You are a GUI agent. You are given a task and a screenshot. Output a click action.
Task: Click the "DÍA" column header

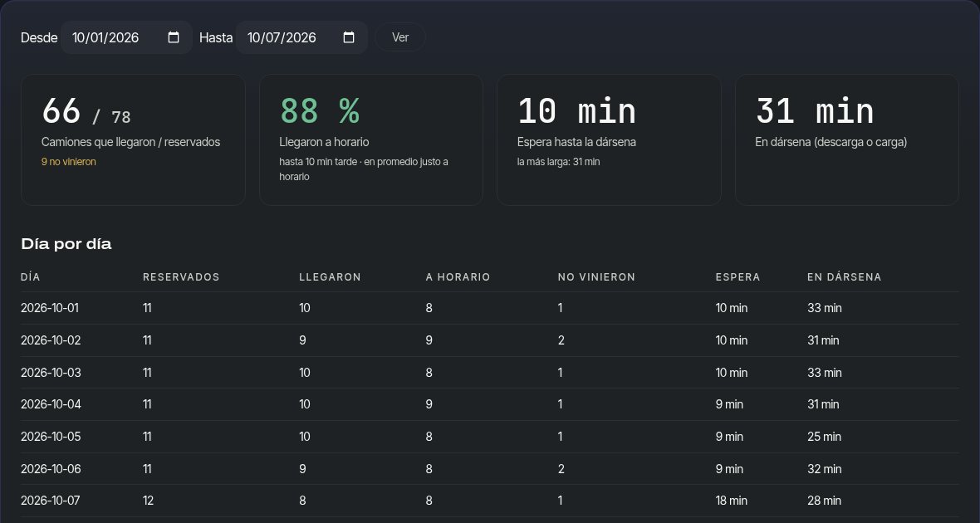31,276
